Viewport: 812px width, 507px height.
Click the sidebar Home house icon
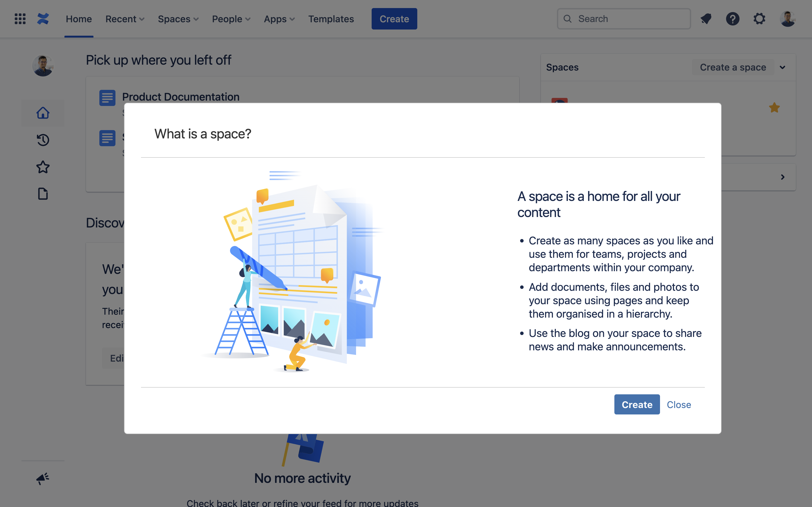click(x=43, y=113)
